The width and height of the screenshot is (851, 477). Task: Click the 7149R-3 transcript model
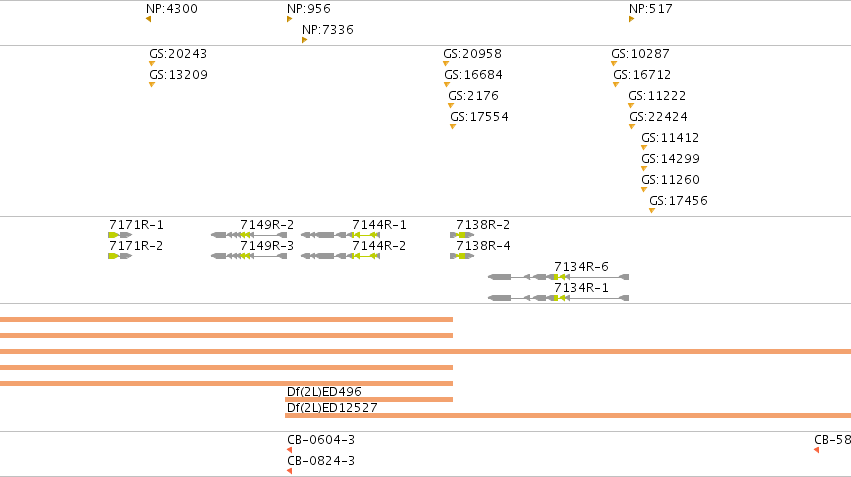pos(249,256)
